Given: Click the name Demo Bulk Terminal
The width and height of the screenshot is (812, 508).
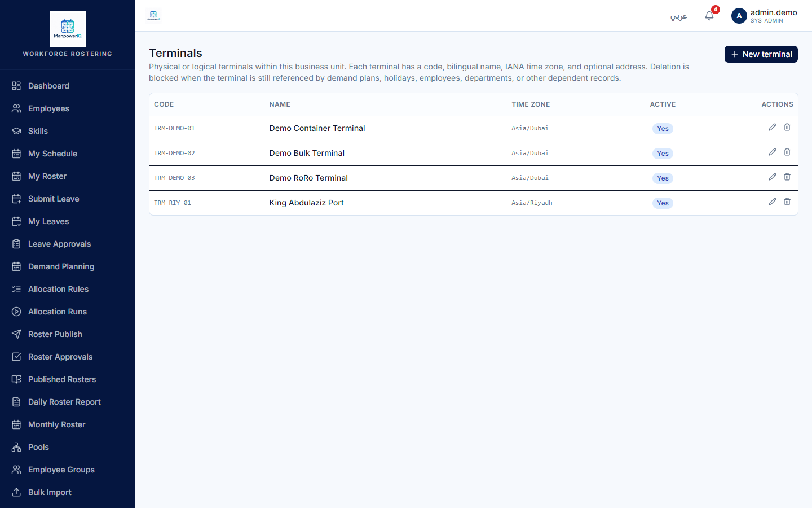Looking at the screenshot, I should point(307,153).
